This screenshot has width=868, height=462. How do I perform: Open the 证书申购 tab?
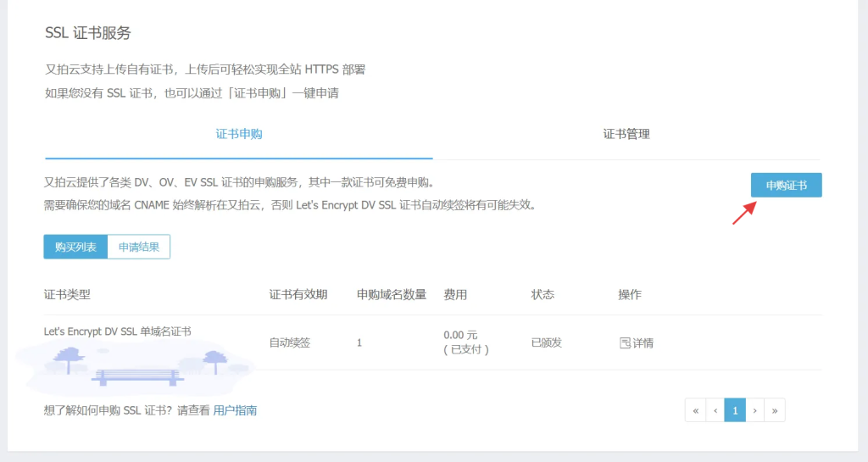tap(239, 134)
